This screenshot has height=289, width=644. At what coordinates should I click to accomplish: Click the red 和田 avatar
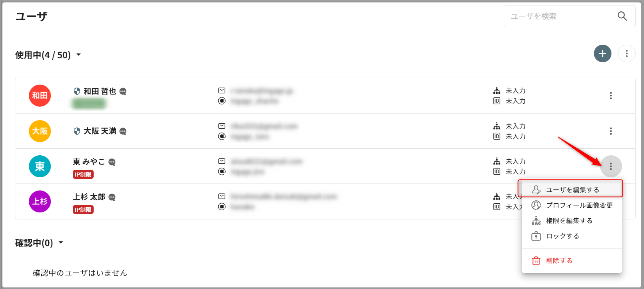pos(40,96)
